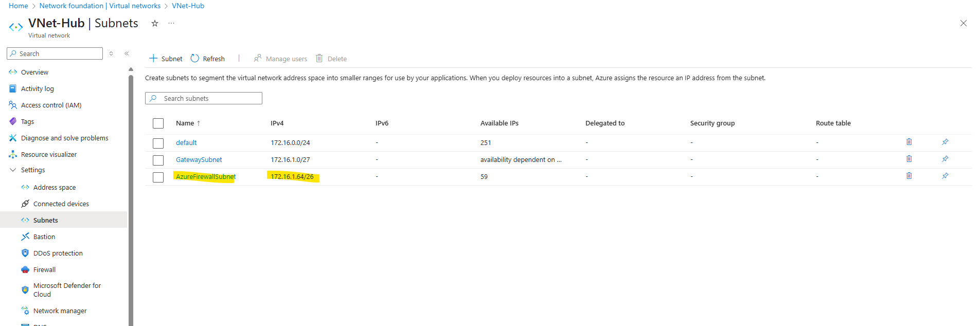Close the VNet-Hub blade
The width and height of the screenshot is (980, 326).
(964, 23)
